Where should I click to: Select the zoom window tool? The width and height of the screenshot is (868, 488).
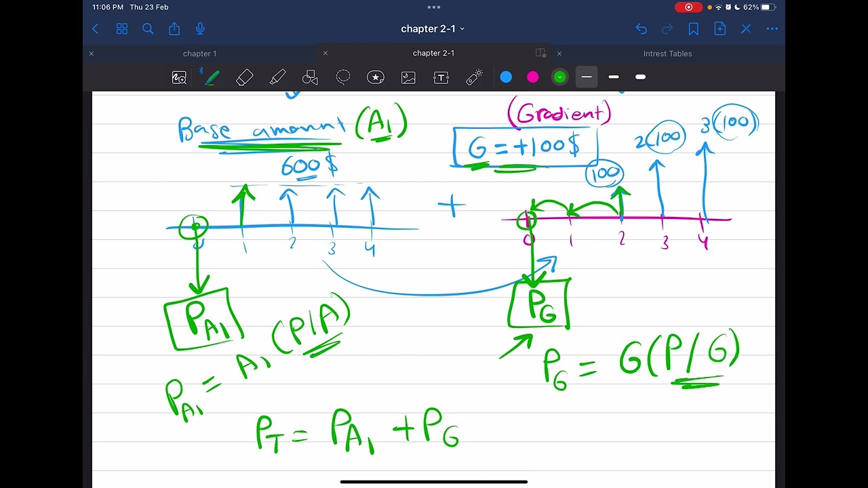tap(179, 77)
